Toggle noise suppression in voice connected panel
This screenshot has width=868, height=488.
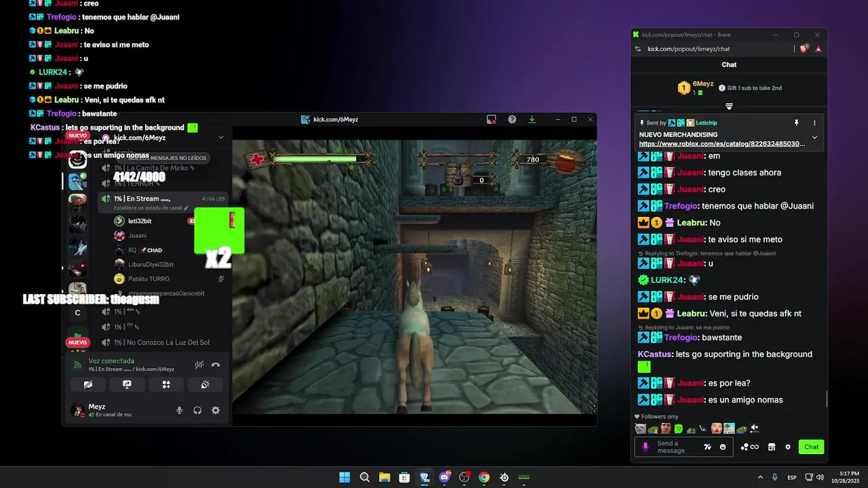[x=199, y=365]
